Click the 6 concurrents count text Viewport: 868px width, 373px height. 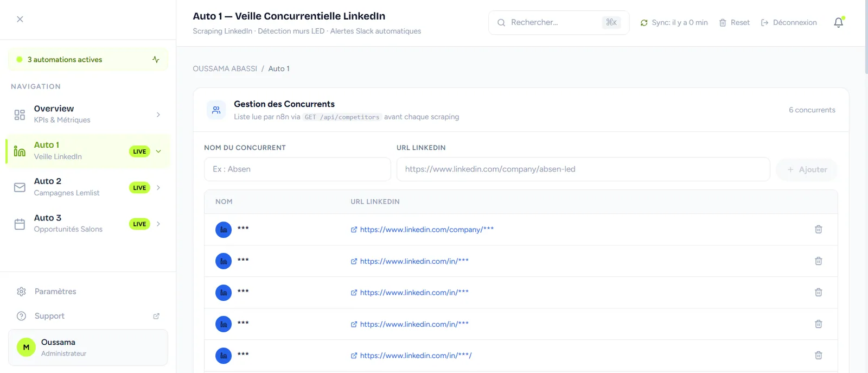tap(812, 110)
